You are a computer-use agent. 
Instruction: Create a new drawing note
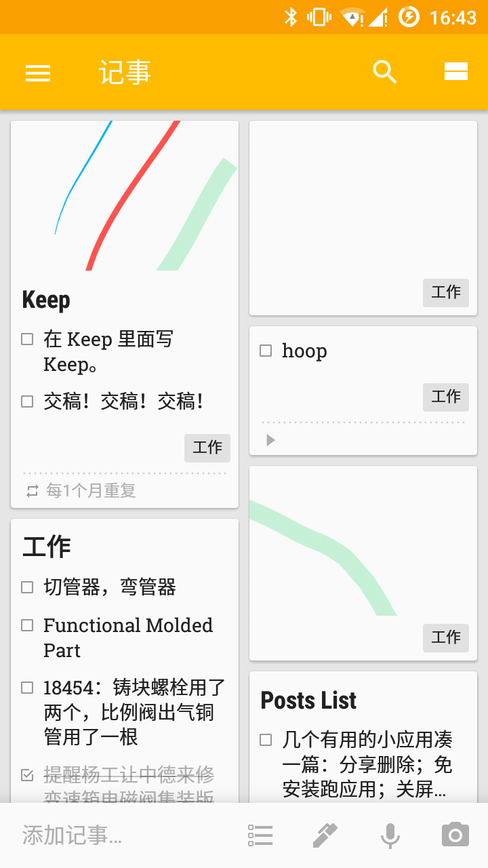pyautogui.click(x=325, y=835)
